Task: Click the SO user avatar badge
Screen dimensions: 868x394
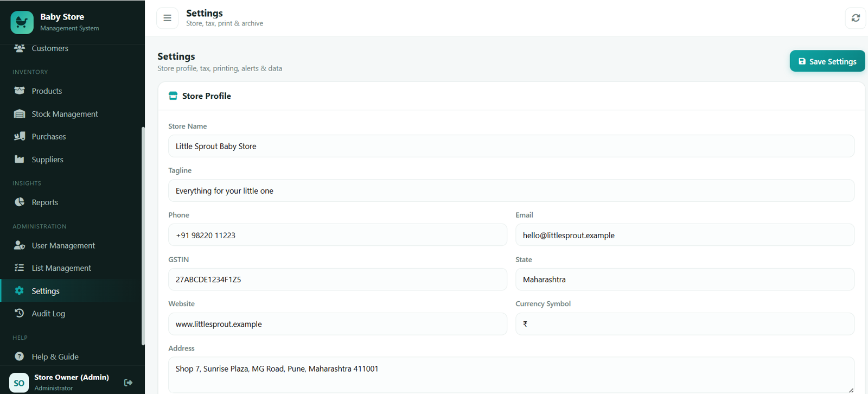Action: pos(19,383)
